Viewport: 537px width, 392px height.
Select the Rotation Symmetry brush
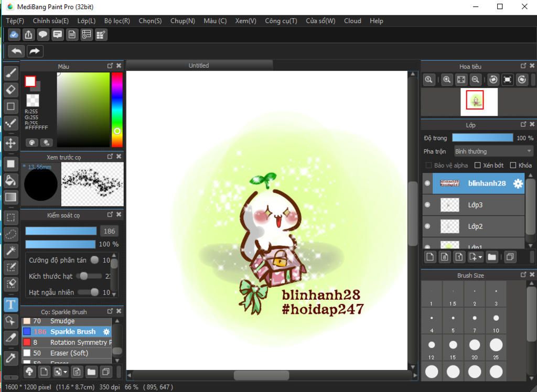coord(67,342)
